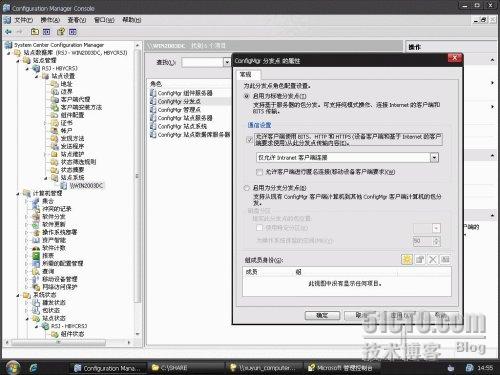
Task: Collapse the 计算机管理 tree node
Action: click(18, 193)
